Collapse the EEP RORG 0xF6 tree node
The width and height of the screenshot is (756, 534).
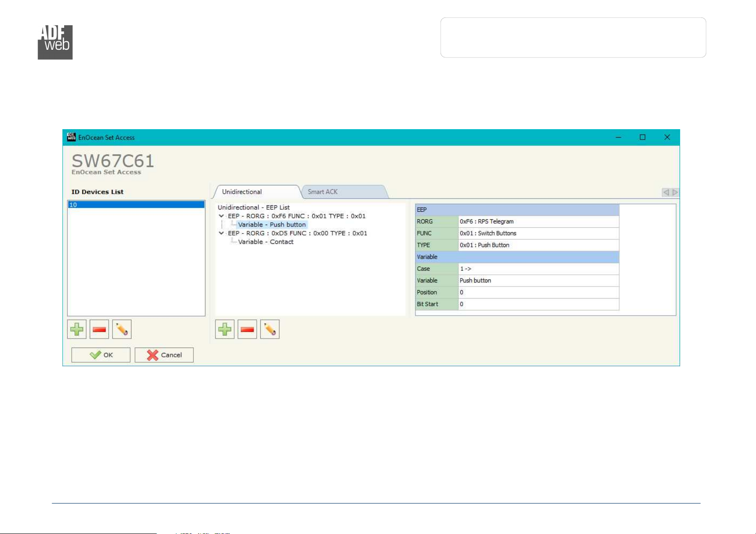(221, 216)
